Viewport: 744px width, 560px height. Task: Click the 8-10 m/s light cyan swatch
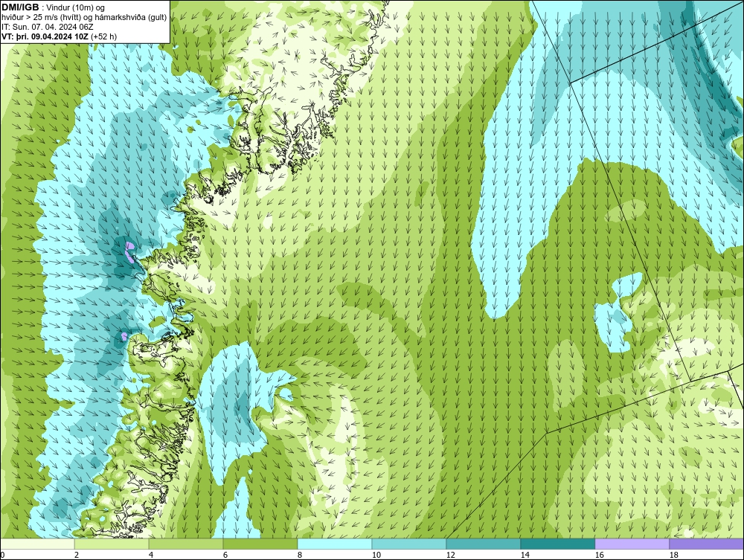(335, 544)
